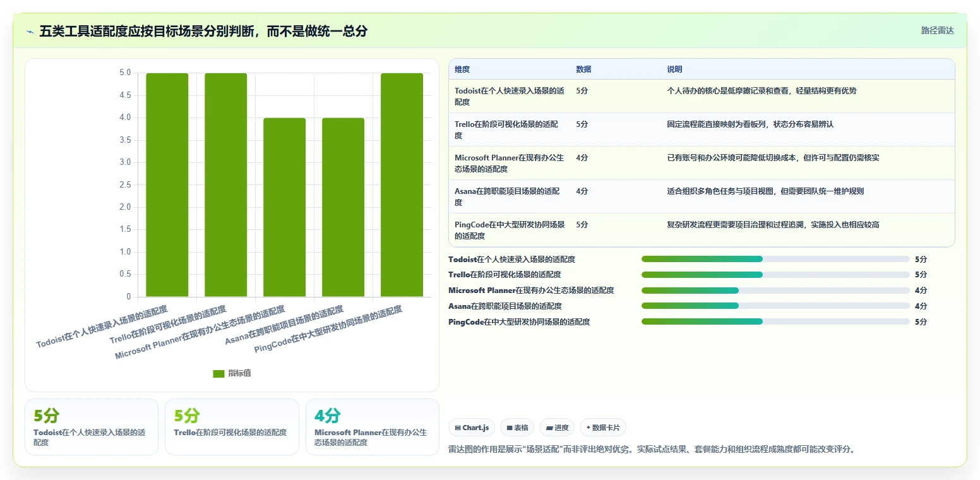Click the Todoist row's dimension cell in the table

coord(510,97)
